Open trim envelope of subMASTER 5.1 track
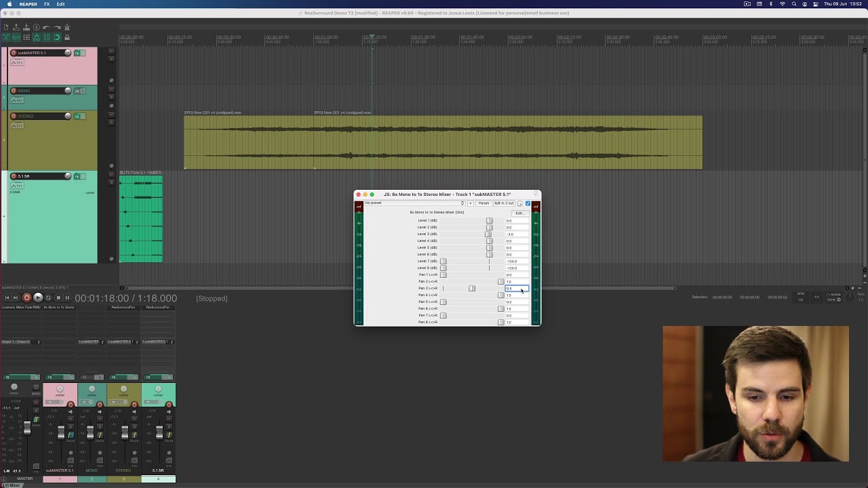Screen dimensions: 868x488 (x=17, y=62)
